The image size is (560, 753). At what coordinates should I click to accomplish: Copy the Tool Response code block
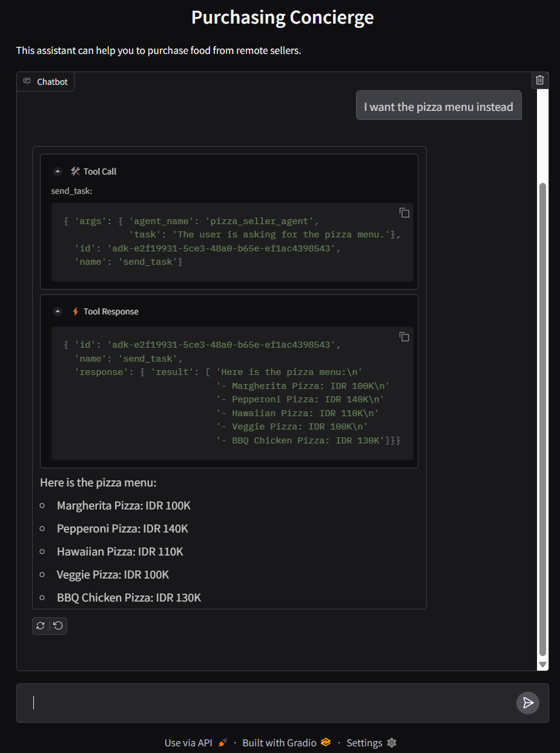404,337
